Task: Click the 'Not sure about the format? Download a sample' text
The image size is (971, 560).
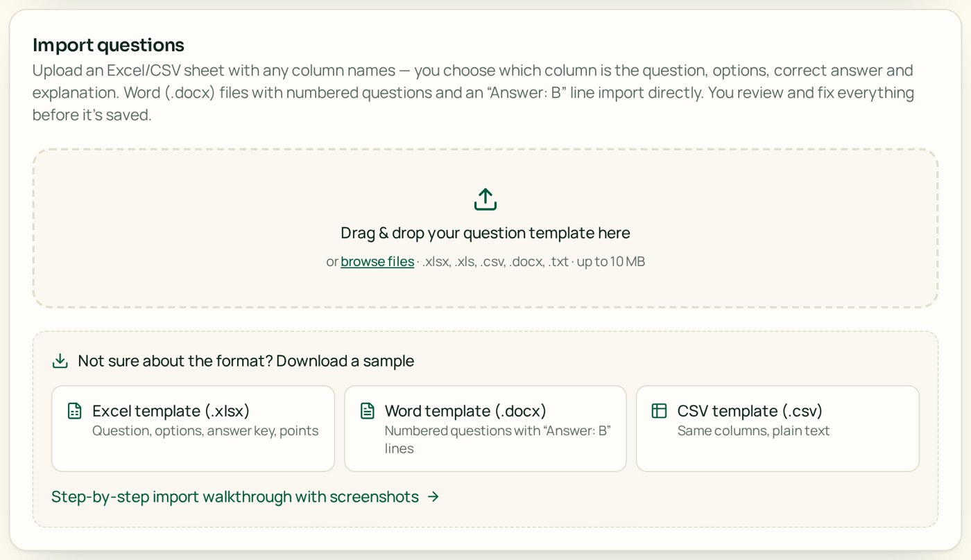Action: pos(246,361)
